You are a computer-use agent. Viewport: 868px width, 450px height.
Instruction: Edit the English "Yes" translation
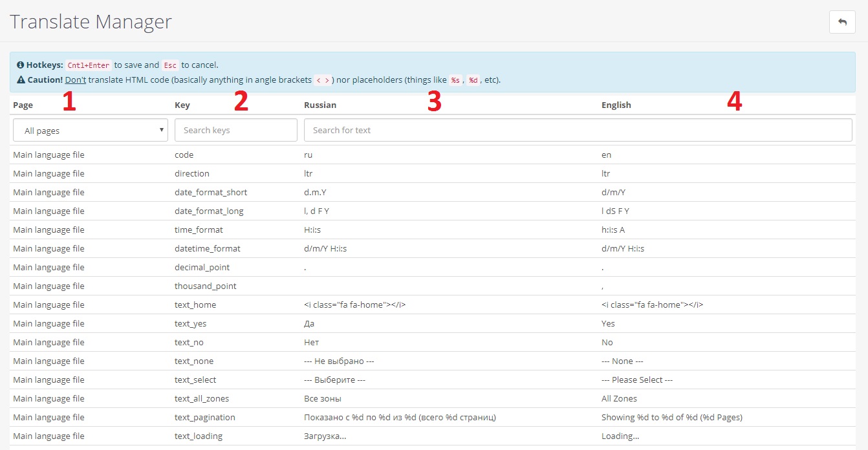point(608,324)
